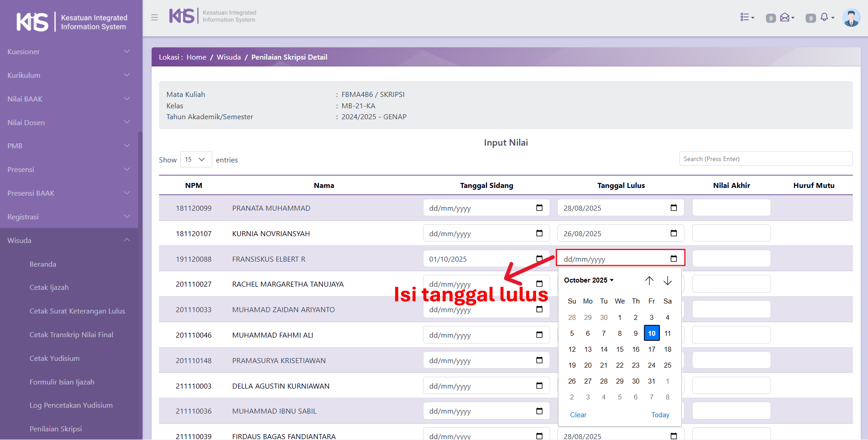Screen dimensions: 868x440
Task: Open Cetak Ijazah menu item
Action: click(49, 288)
